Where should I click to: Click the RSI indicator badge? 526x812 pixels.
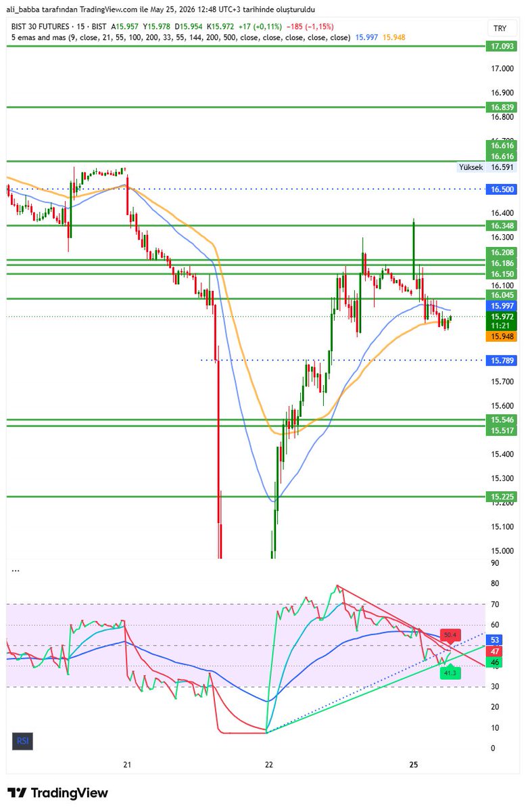coord(22,741)
